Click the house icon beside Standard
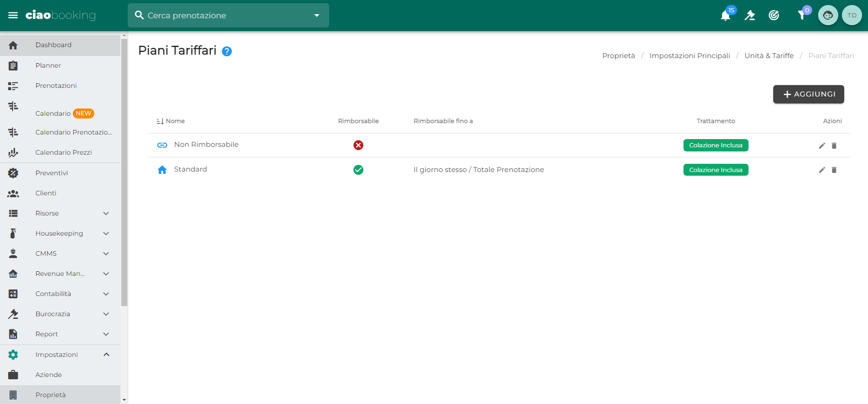 point(162,170)
